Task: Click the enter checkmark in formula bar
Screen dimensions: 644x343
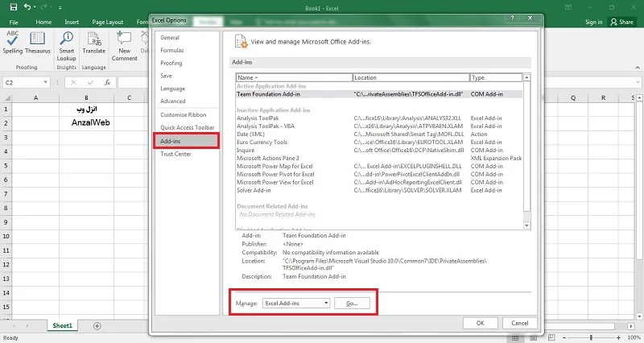Action: click(x=90, y=83)
